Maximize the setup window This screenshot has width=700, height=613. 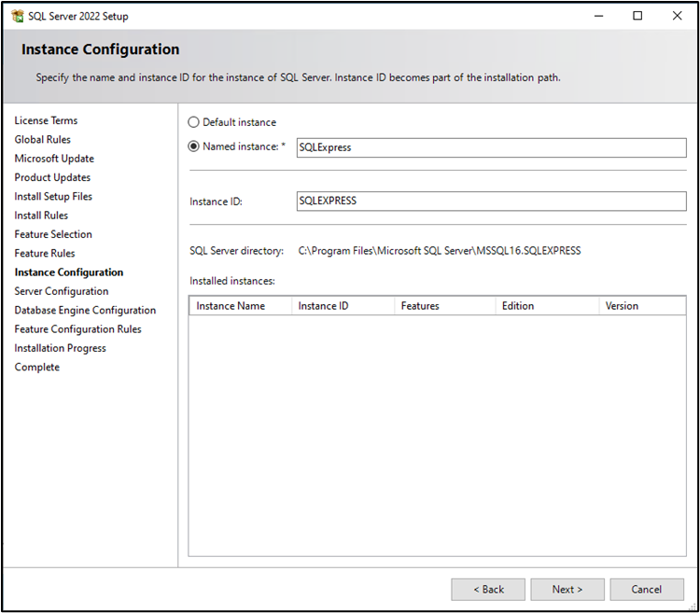pos(637,16)
